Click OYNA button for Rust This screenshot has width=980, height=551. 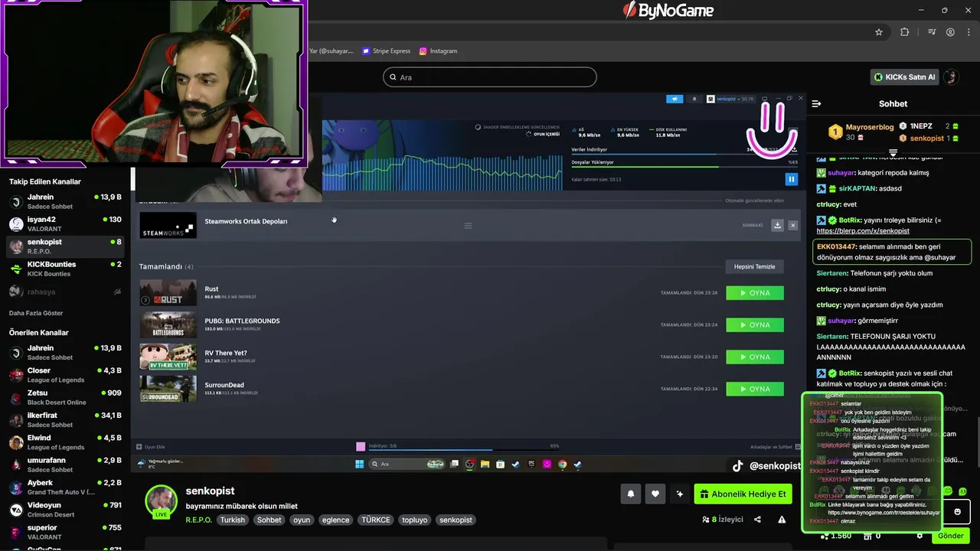(754, 293)
